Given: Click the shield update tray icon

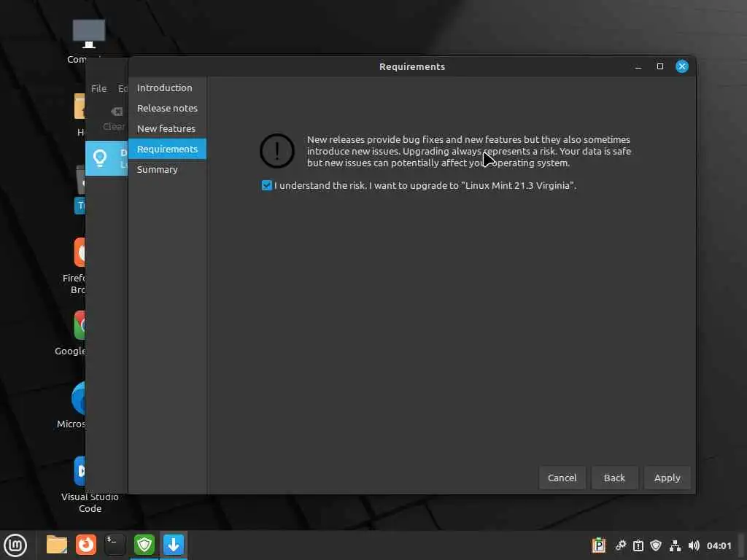Looking at the screenshot, I should pyautogui.click(x=656, y=545).
